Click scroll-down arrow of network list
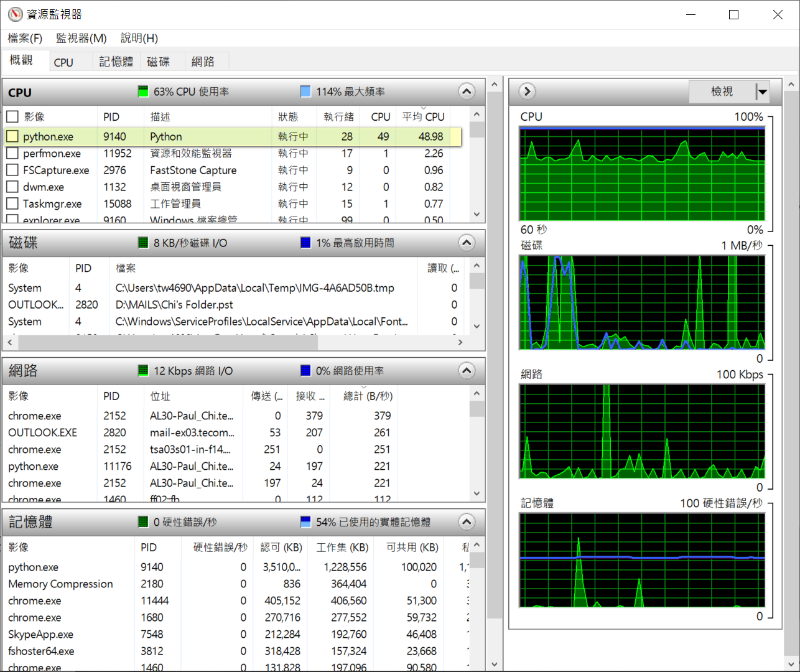The width and height of the screenshot is (800, 672). (477, 494)
